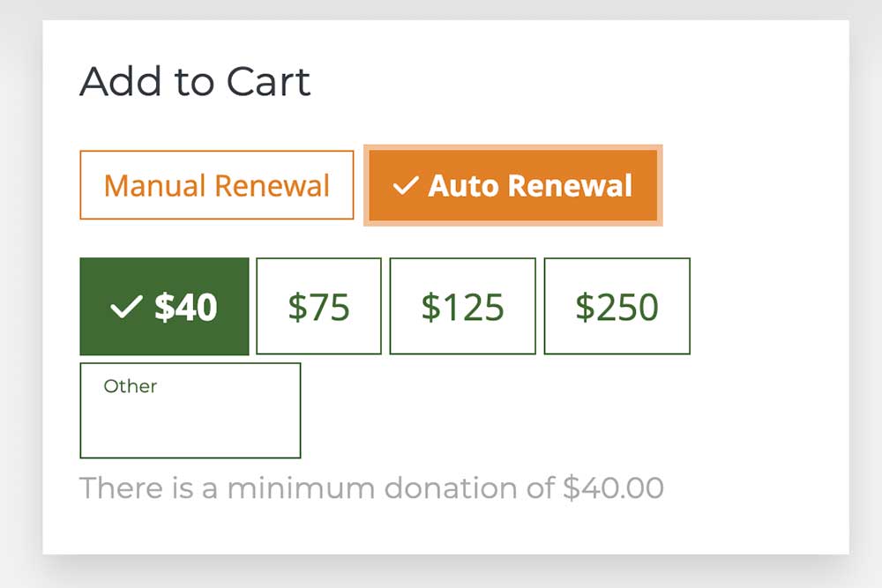The image size is (882, 588).
Task: Pick the $125 donation amount
Action: (462, 306)
